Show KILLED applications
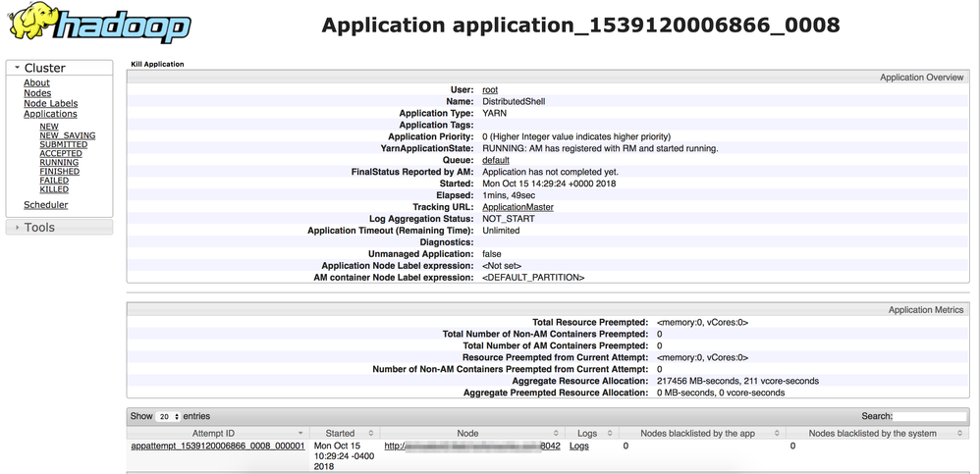980x474 pixels. pos(54,189)
